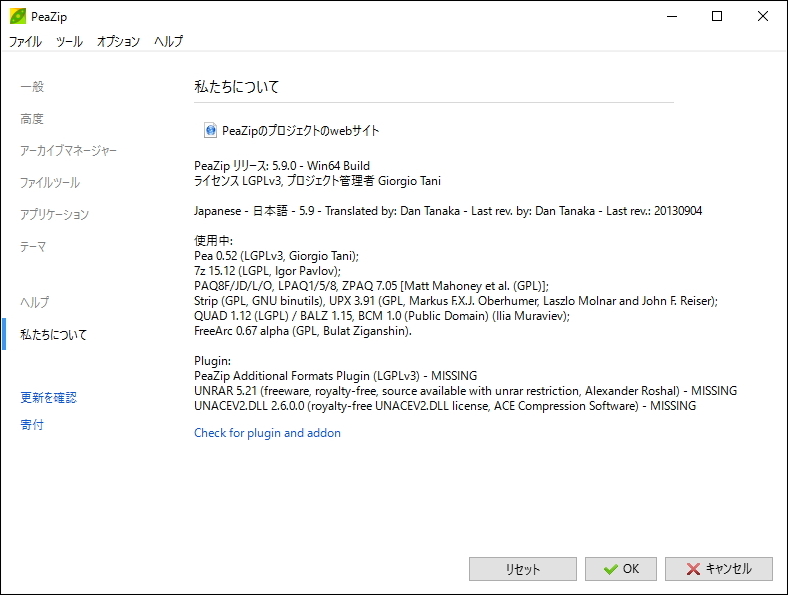Click the UNACEV2.DLL 2.6.0.0 plugin line
Screen dimensions: 788x595
pos(445,406)
